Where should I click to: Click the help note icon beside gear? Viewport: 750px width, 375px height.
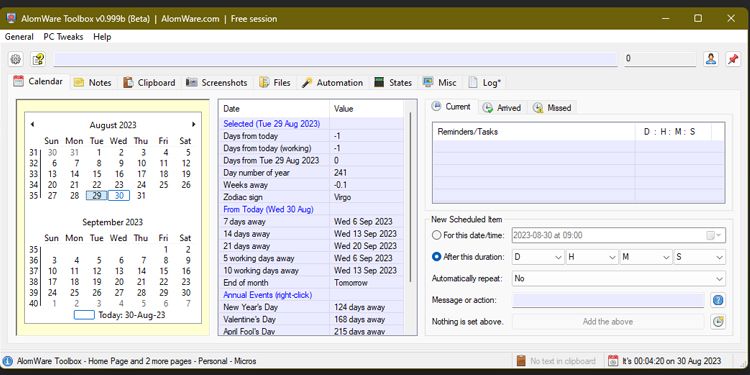38,59
